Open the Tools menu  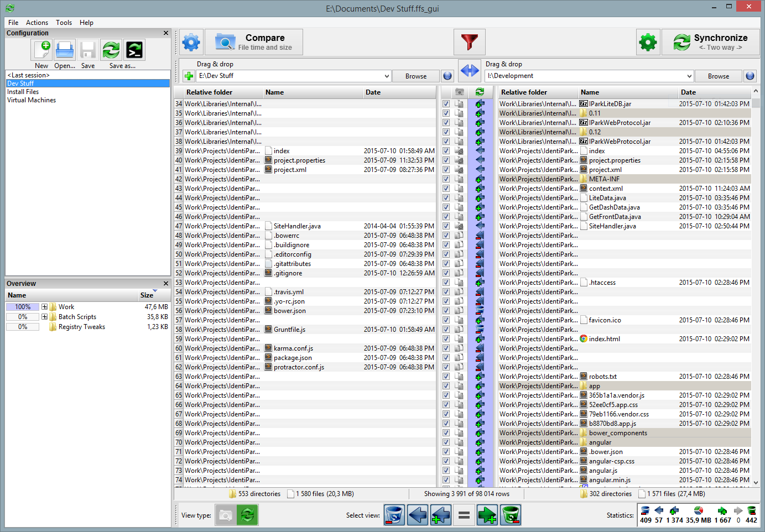click(x=64, y=23)
